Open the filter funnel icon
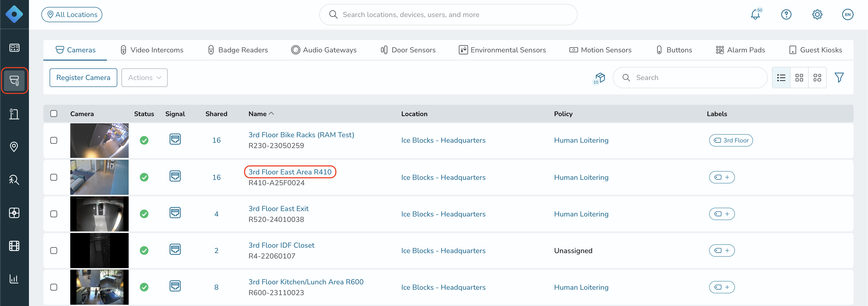This screenshot has height=306, width=868. (839, 78)
